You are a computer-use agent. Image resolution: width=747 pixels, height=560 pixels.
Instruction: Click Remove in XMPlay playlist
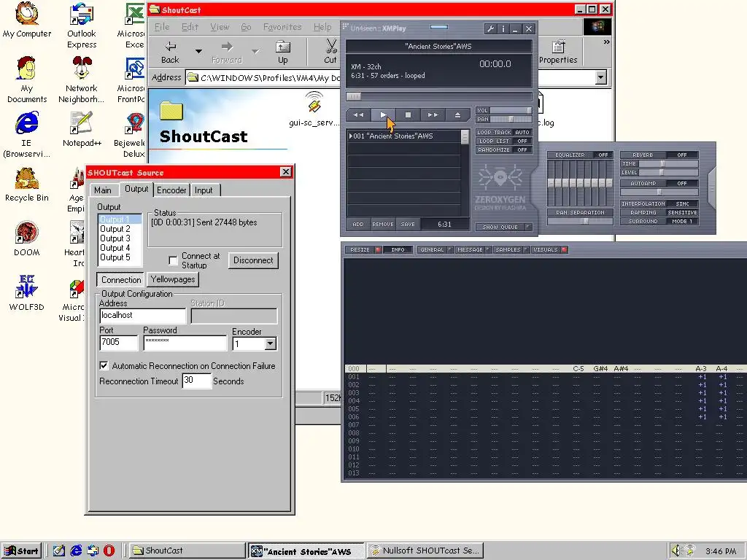point(382,225)
